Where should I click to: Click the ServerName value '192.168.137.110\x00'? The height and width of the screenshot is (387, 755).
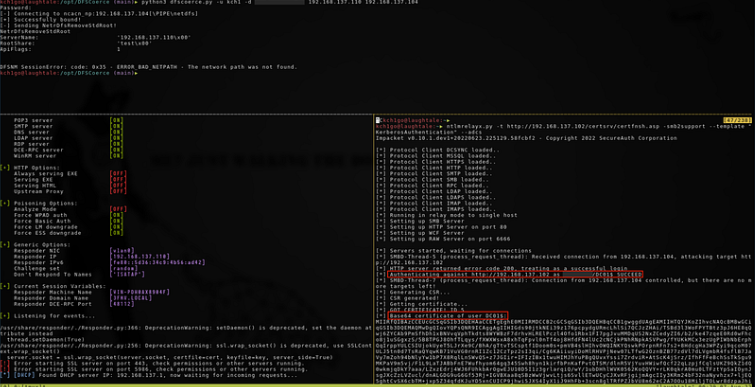[x=154, y=37]
